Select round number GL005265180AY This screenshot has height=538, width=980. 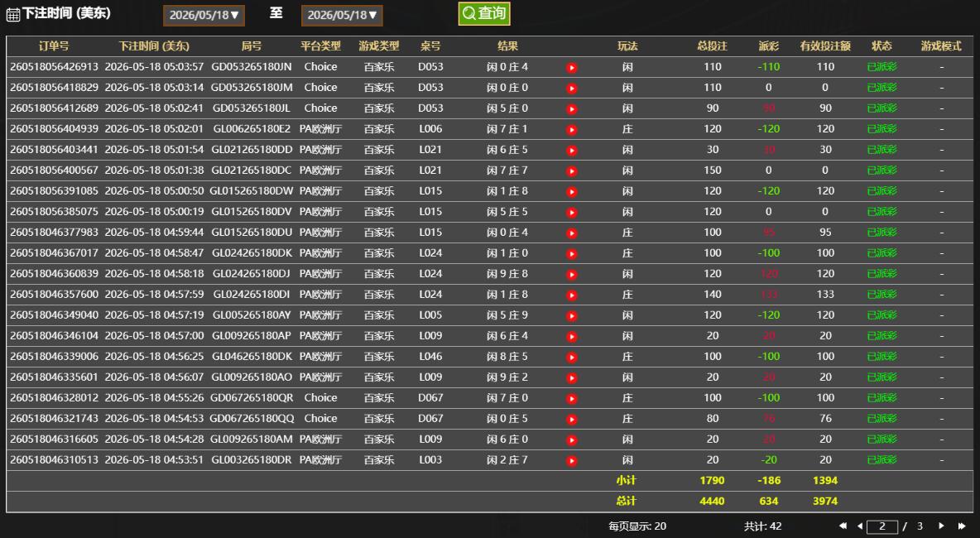[x=252, y=315]
